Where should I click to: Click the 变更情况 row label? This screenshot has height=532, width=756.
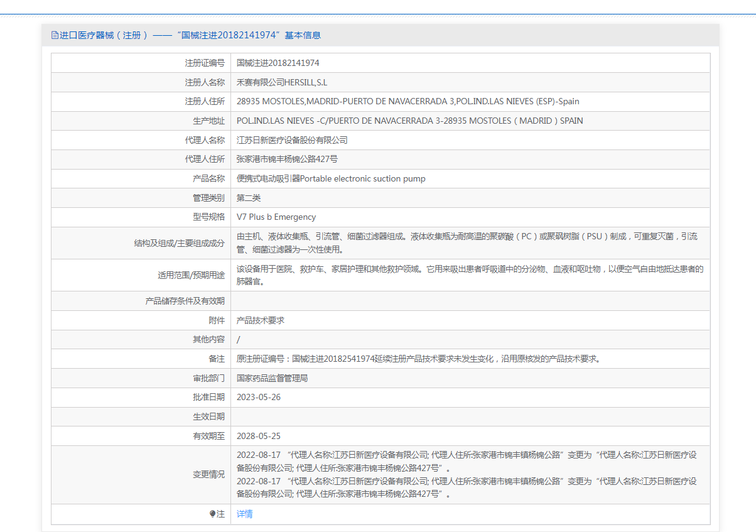pyautogui.click(x=208, y=475)
